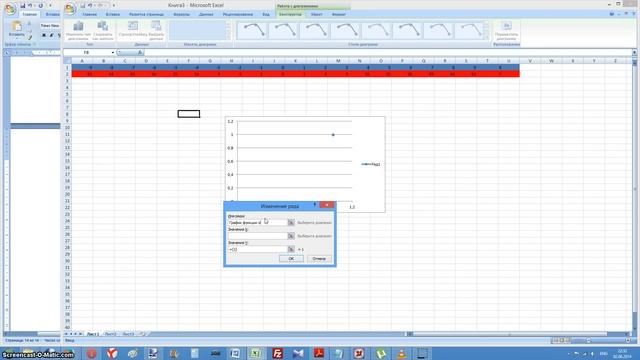
Task: Click the series name input field
Action: (258, 222)
